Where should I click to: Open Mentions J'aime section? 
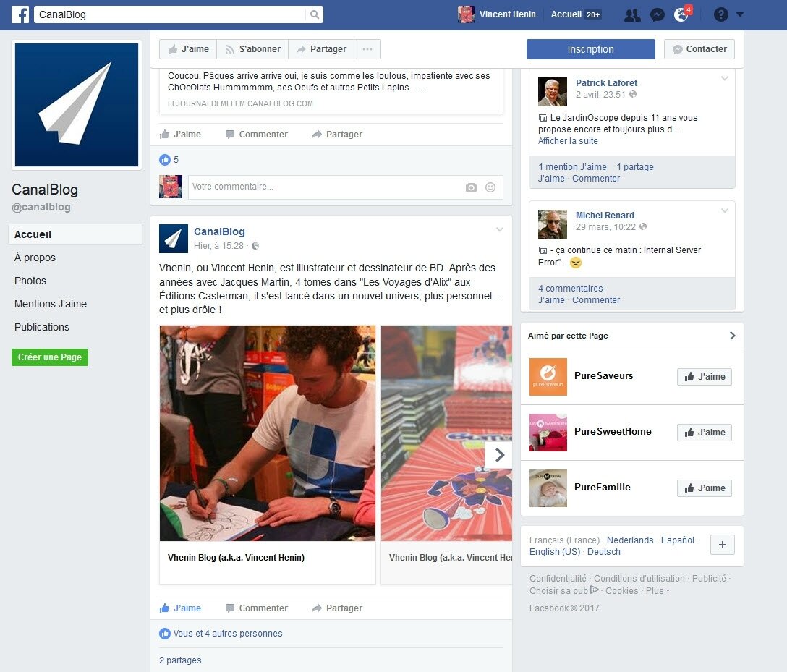tap(51, 304)
